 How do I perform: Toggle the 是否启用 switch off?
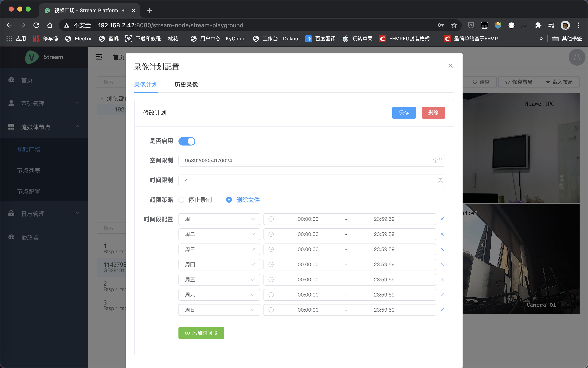point(187,141)
